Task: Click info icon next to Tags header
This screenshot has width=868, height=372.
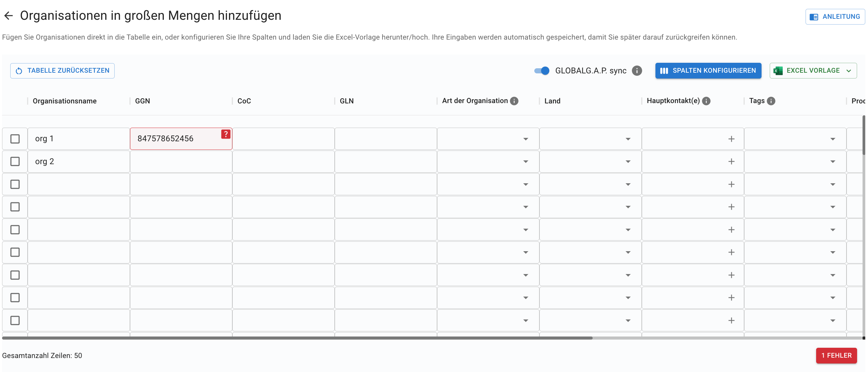Action: 771,101
